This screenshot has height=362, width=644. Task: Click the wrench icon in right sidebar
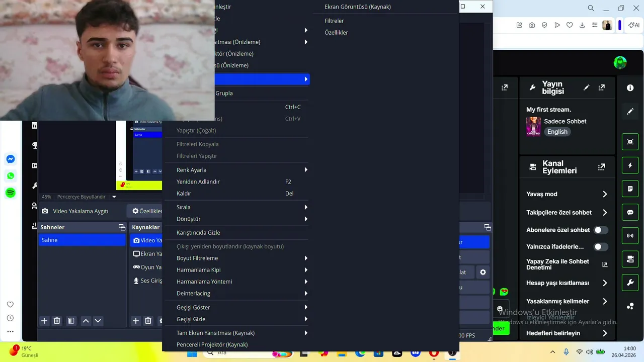pos(630,283)
